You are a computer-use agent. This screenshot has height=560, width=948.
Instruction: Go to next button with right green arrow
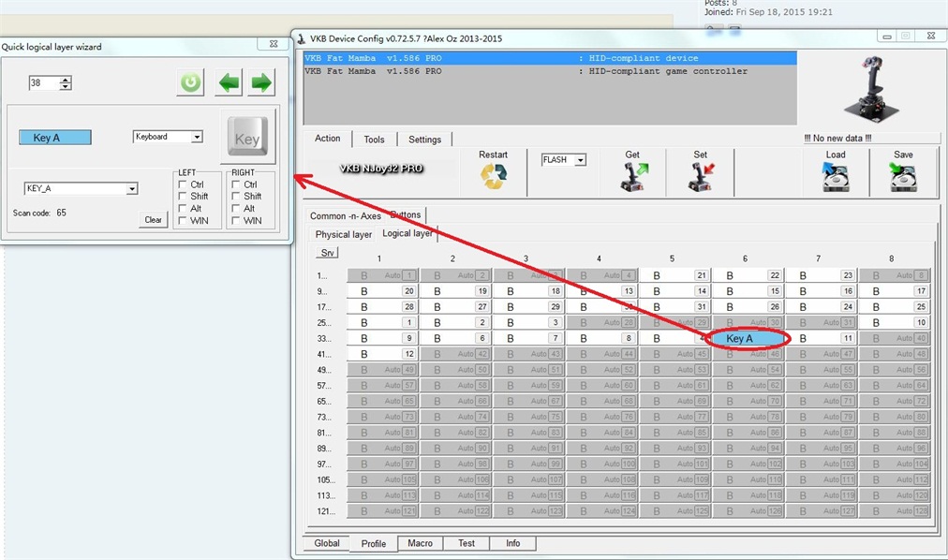pos(261,82)
